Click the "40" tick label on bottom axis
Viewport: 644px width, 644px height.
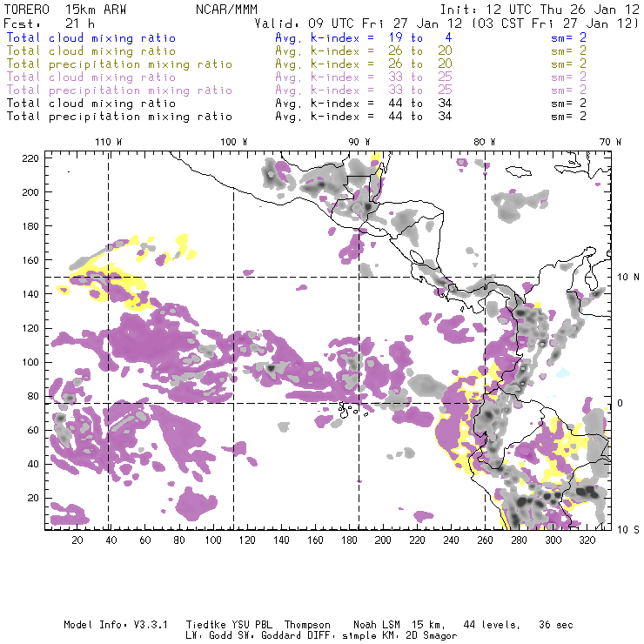(111, 540)
